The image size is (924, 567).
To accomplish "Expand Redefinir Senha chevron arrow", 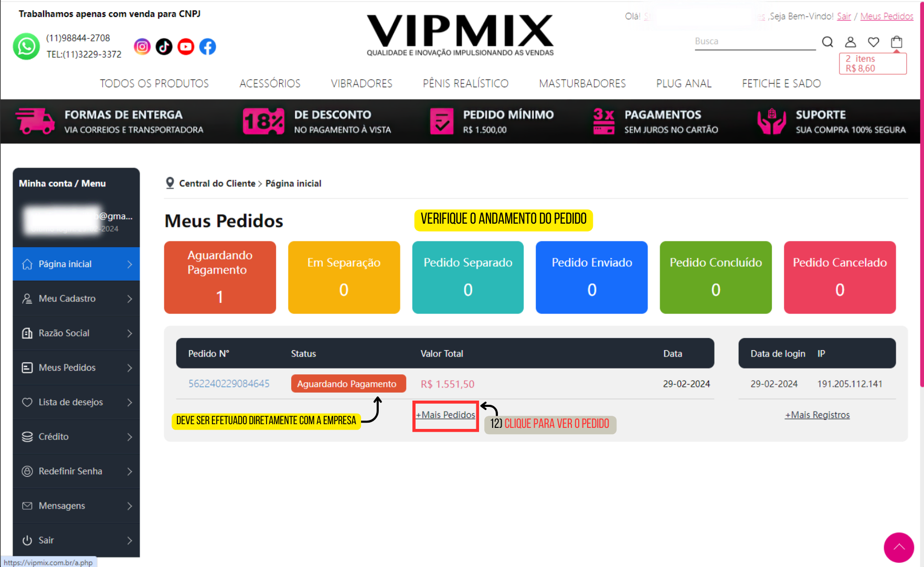I will click(x=130, y=471).
